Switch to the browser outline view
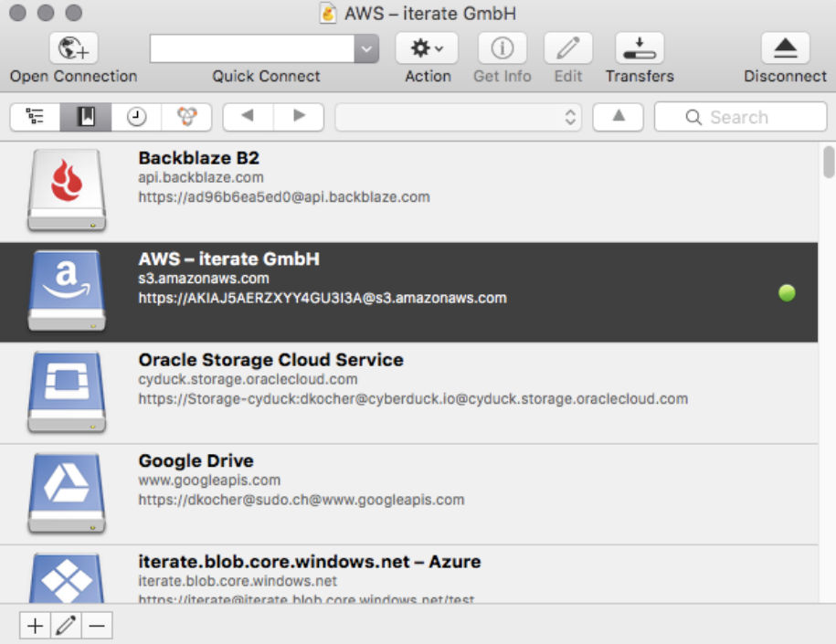Image resolution: width=836 pixels, height=644 pixels. coord(36,117)
